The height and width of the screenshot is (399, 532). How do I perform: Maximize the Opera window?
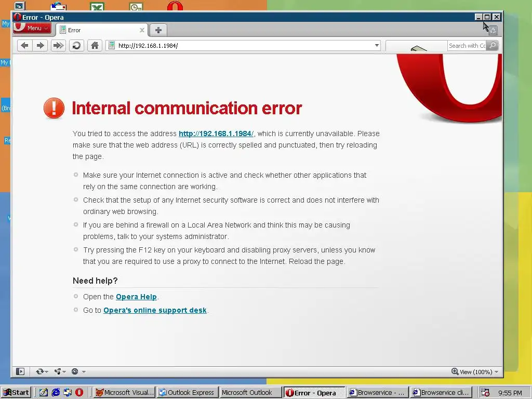coord(487,17)
